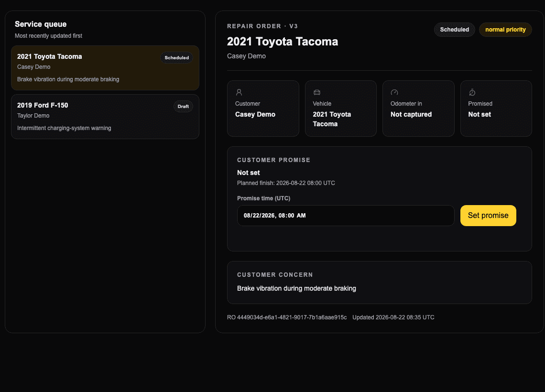
Task: Click the large '2021 Toyota Tacoma' title
Action: [283, 42]
